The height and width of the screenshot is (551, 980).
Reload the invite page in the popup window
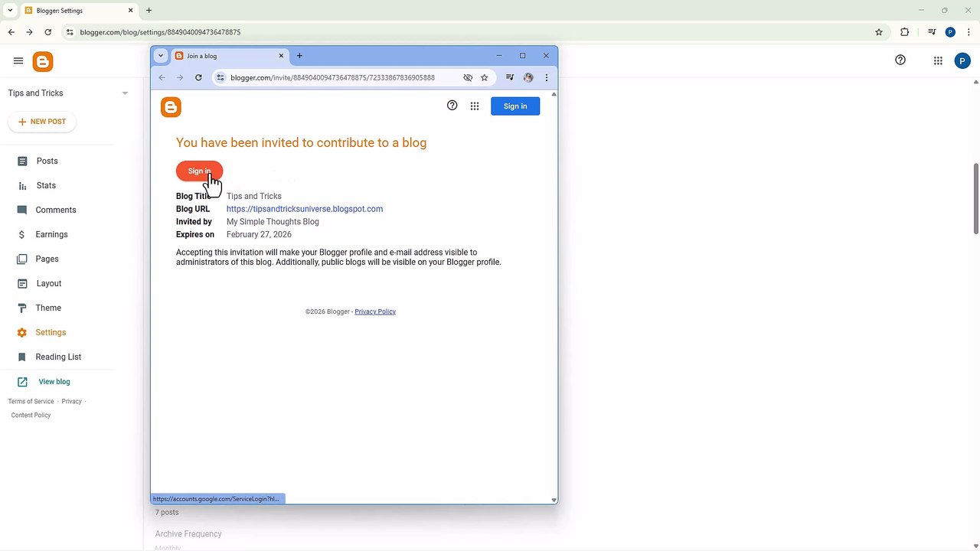(198, 77)
